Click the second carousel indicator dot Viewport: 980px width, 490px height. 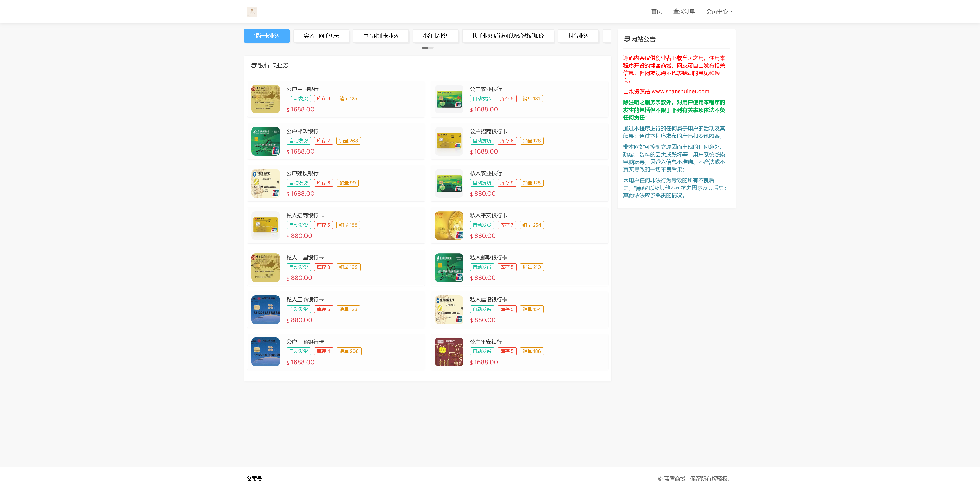pyautogui.click(x=431, y=48)
